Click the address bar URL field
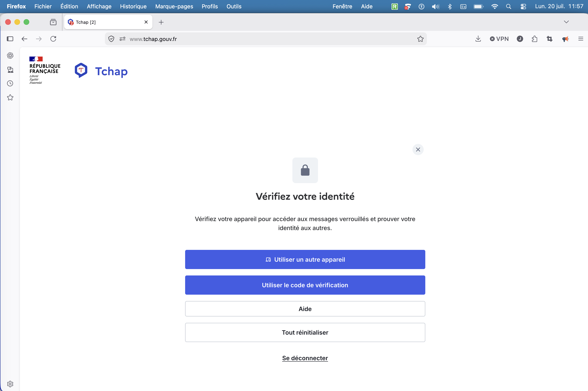The height and width of the screenshot is (391, 588). [x=266, y=39]
